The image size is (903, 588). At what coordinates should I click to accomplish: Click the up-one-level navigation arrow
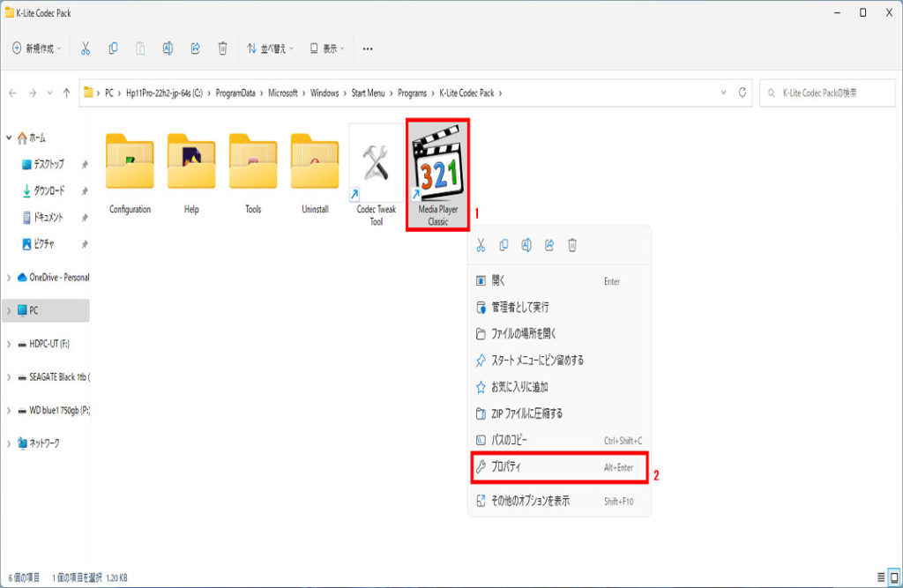pyautogui.click(x=66, y=93)
